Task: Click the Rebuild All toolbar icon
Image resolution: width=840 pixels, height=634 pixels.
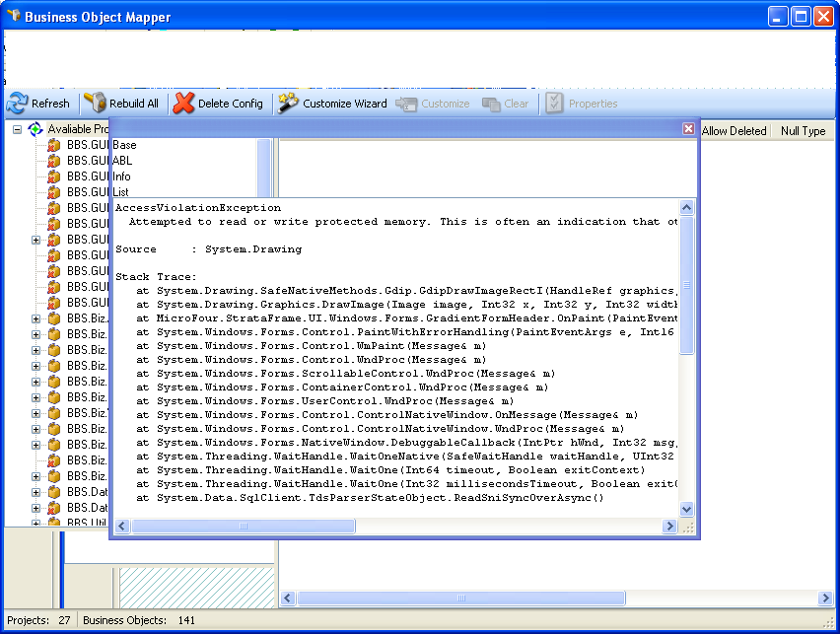Action: pos(96,104)
